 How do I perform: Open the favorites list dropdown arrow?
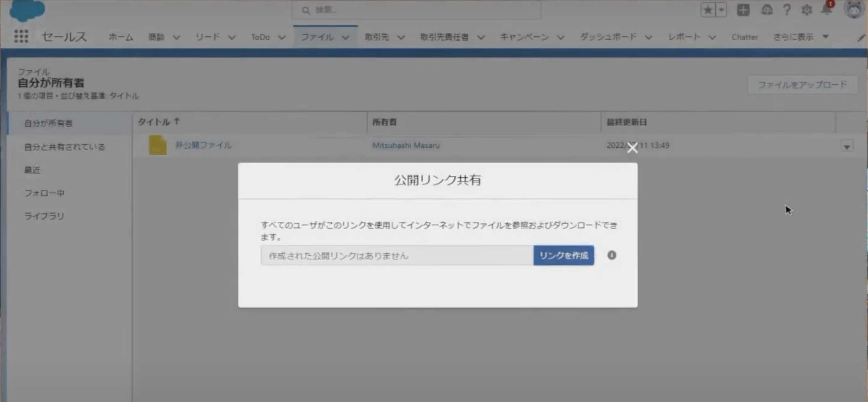point(721,10)
